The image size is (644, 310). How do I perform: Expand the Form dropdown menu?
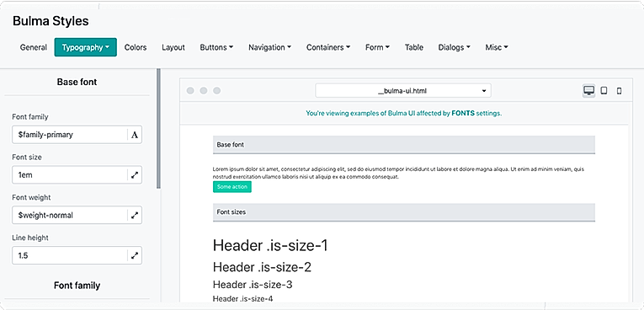click(377, 47)
